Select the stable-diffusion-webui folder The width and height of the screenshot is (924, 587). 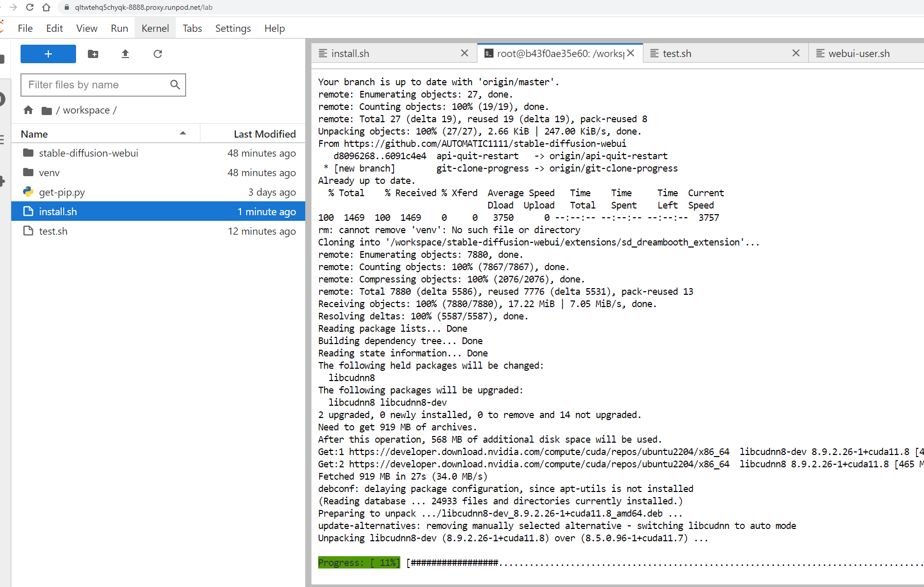88,153
